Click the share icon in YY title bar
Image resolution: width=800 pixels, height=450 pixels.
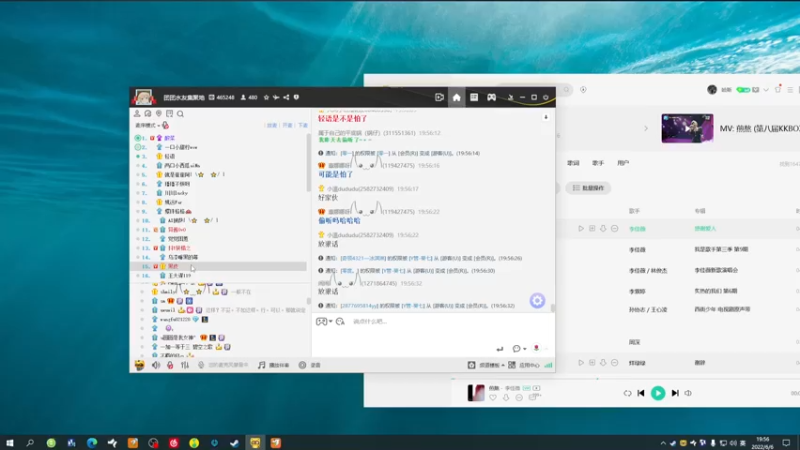286,97
